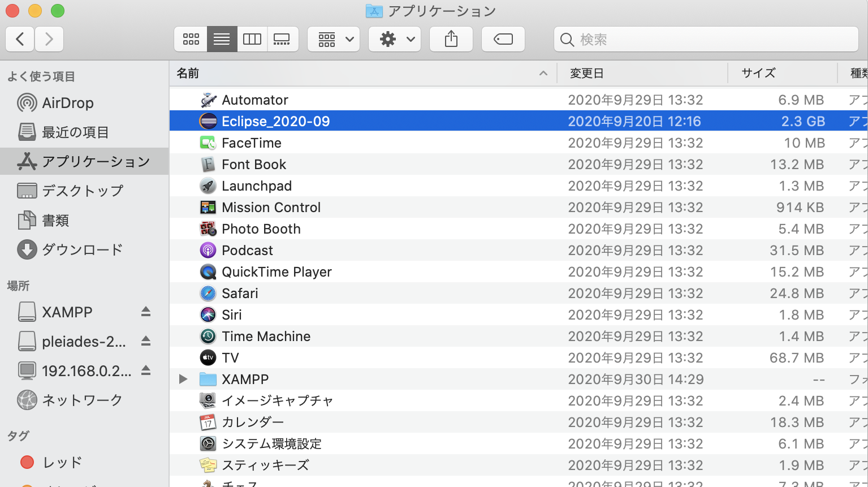Open デスクトップ in the sidebar
The width and height of the screenshot is (868, 487).
pyautogui.click(x=84, y=191)
